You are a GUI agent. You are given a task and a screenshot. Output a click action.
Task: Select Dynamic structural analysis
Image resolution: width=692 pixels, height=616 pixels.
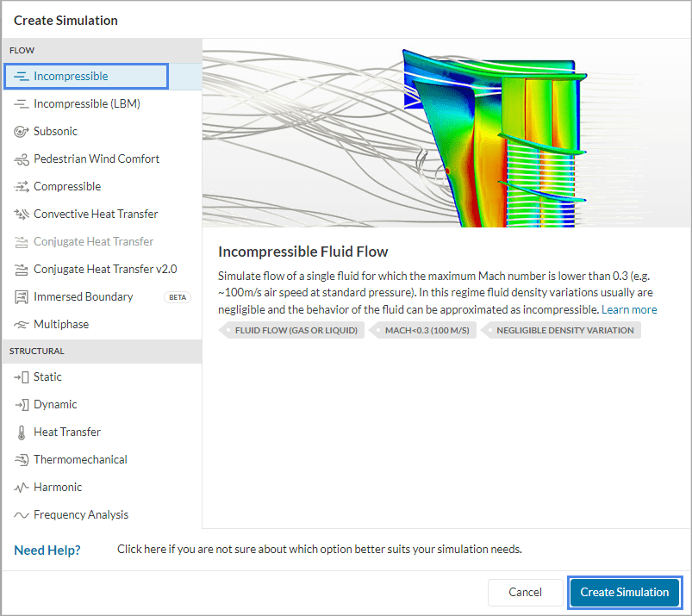coord(55,405)
